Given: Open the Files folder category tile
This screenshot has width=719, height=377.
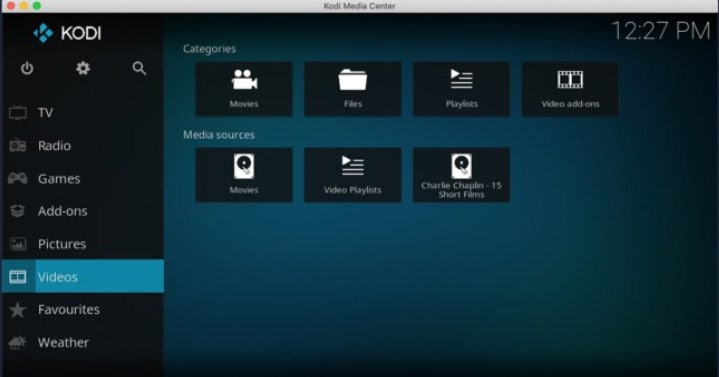Looking at the screenshot, I should coord(353,89).
